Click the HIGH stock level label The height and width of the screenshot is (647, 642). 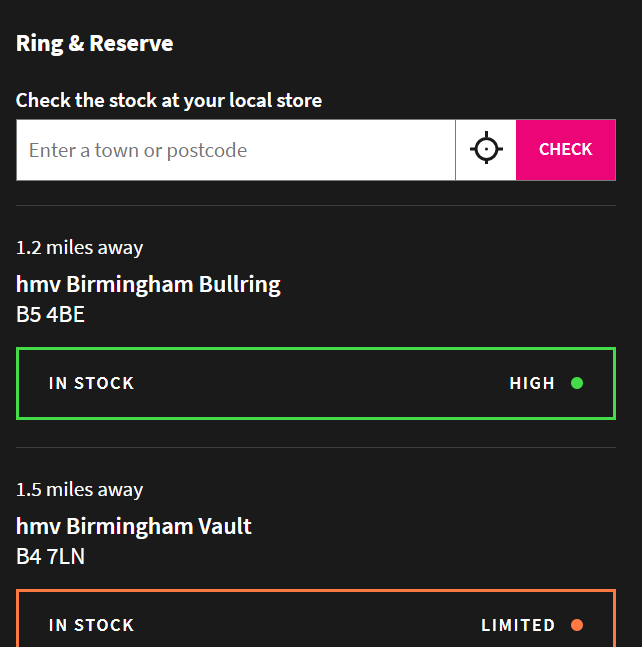pyautogui.click(x=532, y=383)
